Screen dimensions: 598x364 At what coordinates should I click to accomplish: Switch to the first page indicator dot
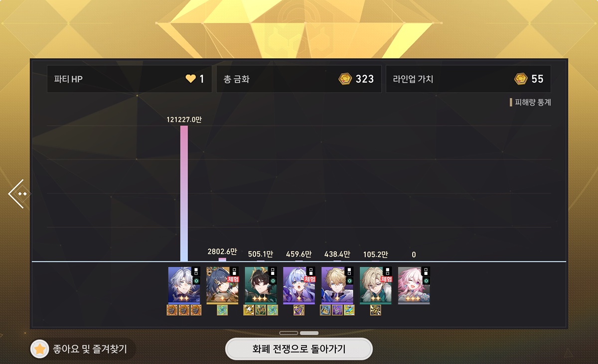pos(289,333)
